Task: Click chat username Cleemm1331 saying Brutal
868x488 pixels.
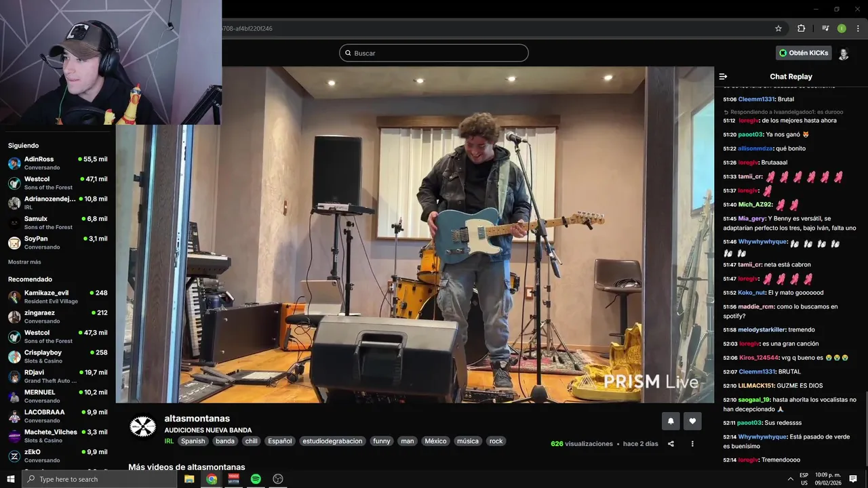Action: point(756,99)
